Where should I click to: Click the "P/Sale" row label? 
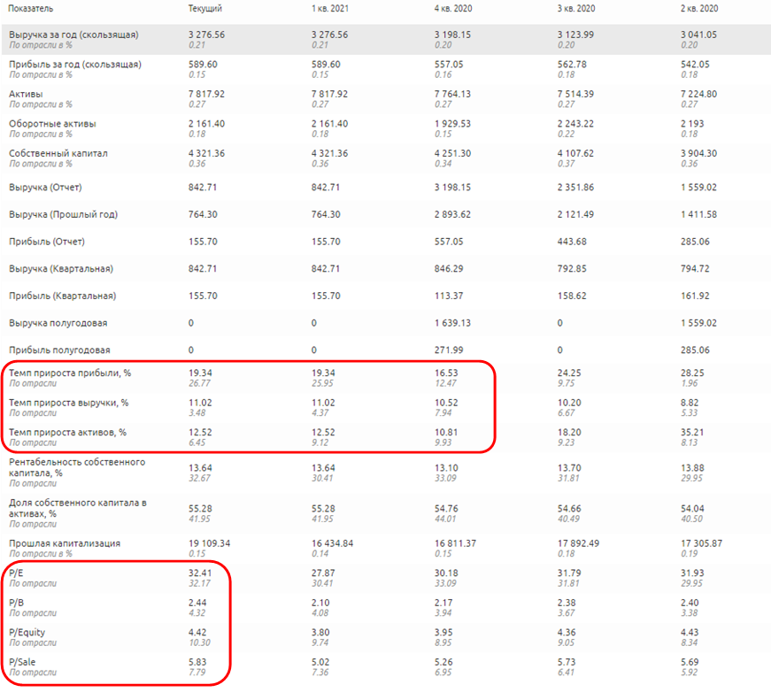tap(23, 662)
